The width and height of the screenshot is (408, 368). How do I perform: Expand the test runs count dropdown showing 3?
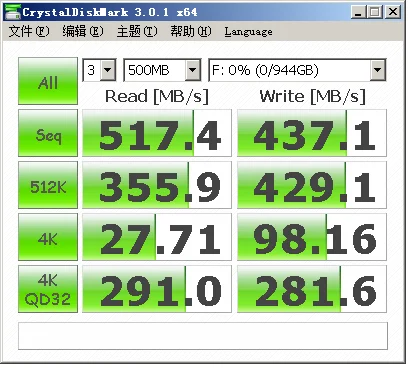(108, 70)
